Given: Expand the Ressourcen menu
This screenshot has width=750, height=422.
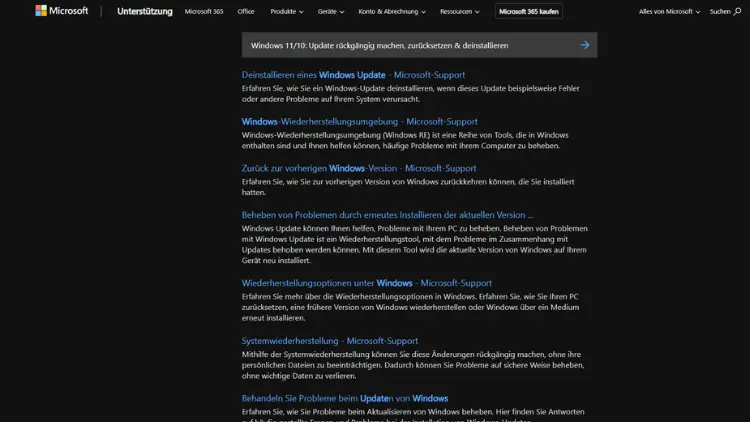Looking at the screenshot, I should tap(459, 11).
